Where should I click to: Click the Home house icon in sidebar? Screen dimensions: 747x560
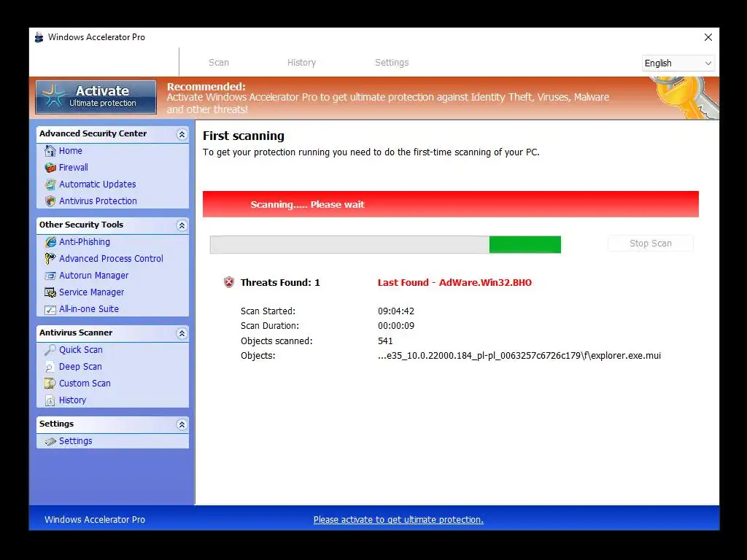point(50,151)
